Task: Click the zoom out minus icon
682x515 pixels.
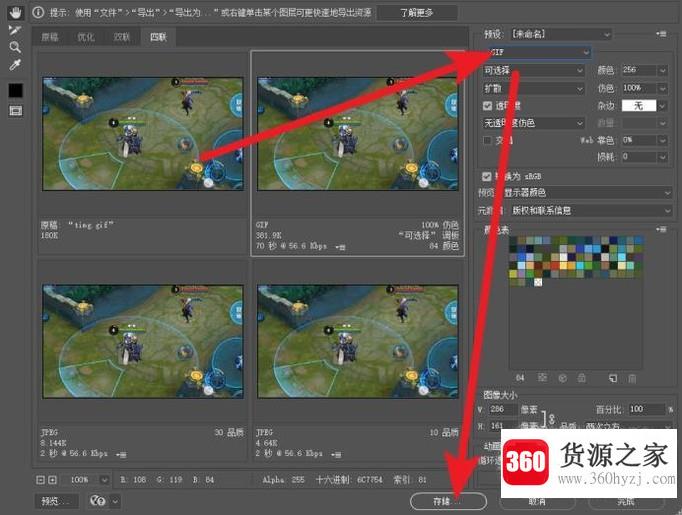Action: click(40, 480)
